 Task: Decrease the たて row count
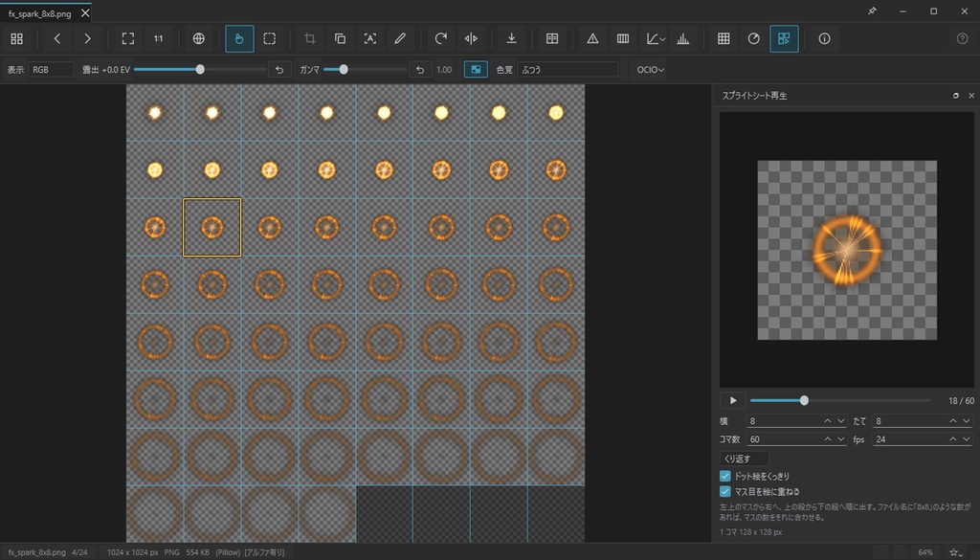(x=967, y=421)
